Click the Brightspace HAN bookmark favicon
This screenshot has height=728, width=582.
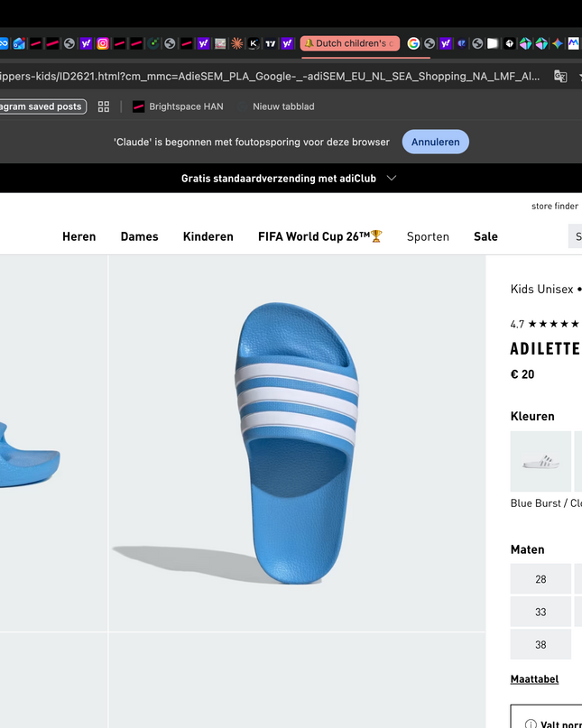[x=138, y=106]
